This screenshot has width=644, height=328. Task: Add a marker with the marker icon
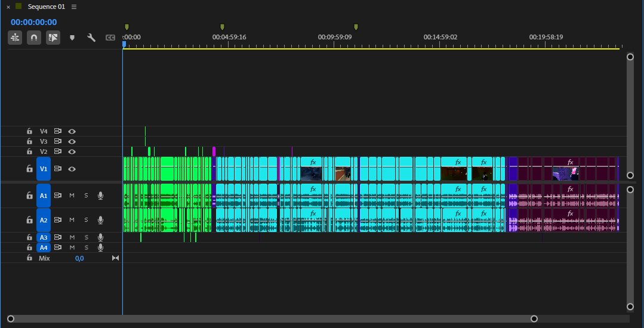[x=72, y=38]
